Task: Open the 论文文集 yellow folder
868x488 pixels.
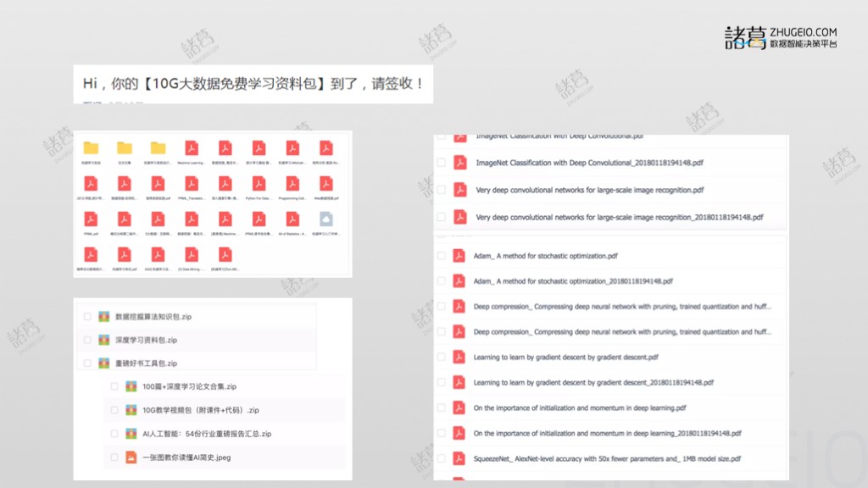Action: pyautogui.click(x=124, y=147)
